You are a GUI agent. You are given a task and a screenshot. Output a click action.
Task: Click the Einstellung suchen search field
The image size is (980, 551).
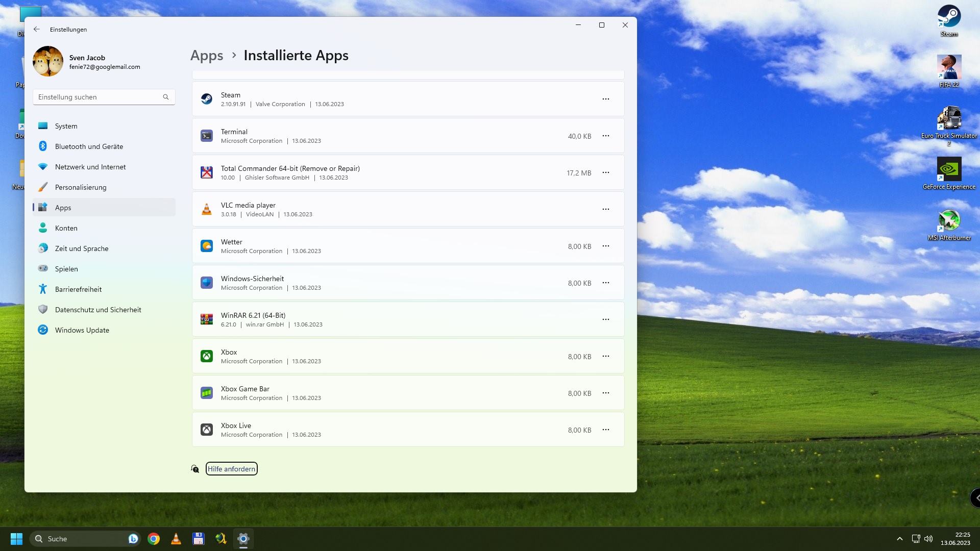point(104,97)
